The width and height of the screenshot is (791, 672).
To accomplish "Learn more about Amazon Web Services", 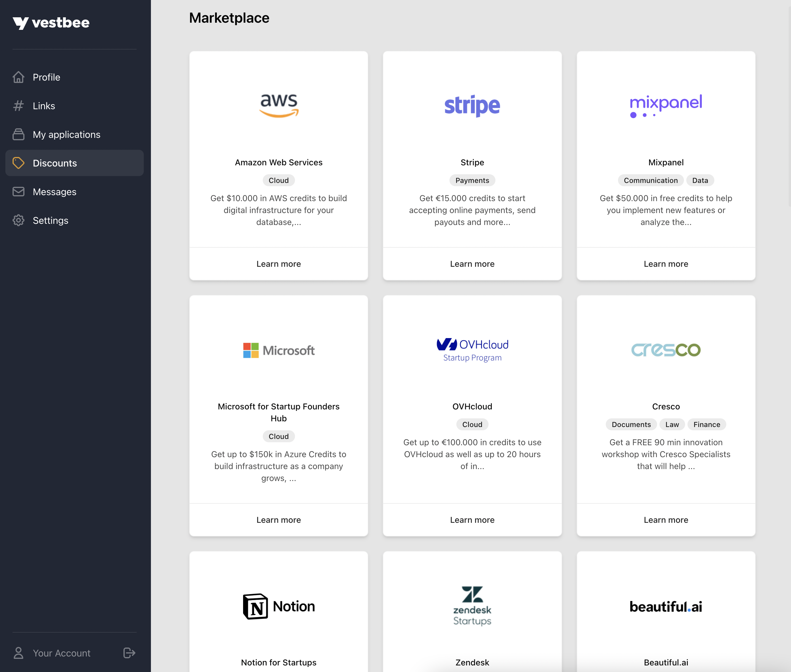I will coord(278,264).
